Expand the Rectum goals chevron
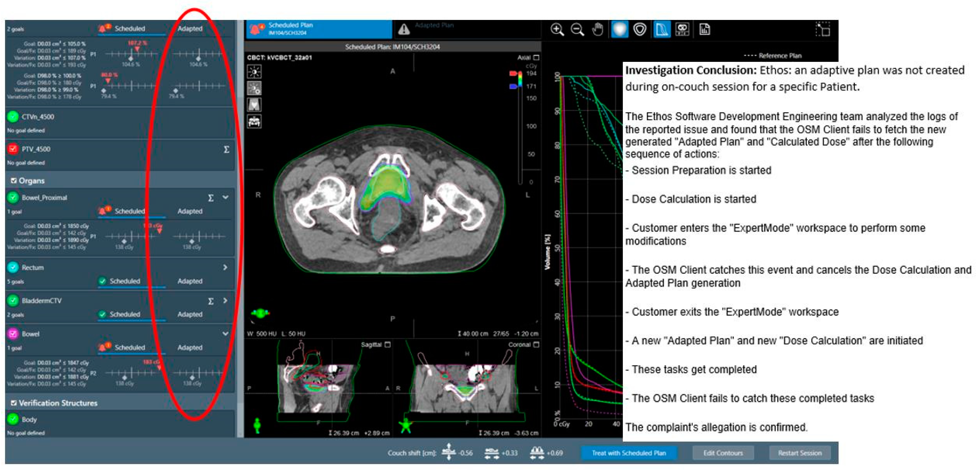Viewport: 980px width, 470px height. pyautogui.click(x=225, y=267)
